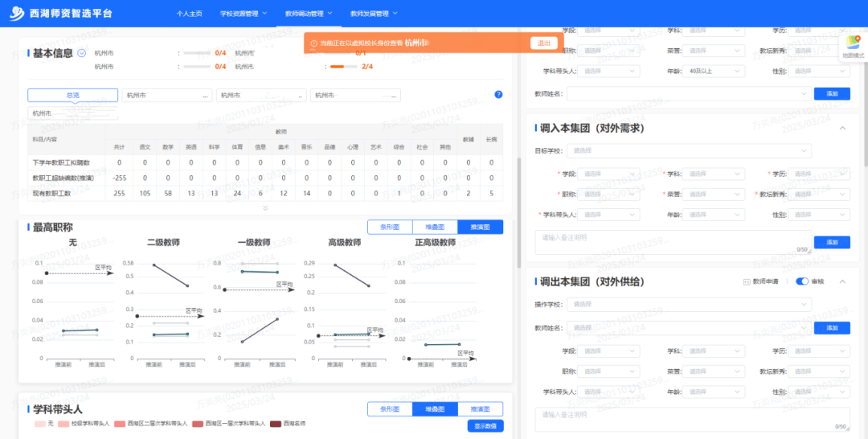Open the 目标学校 dropdown
Viewport: 868px width, 439px height.
click(x=689, y=150)
